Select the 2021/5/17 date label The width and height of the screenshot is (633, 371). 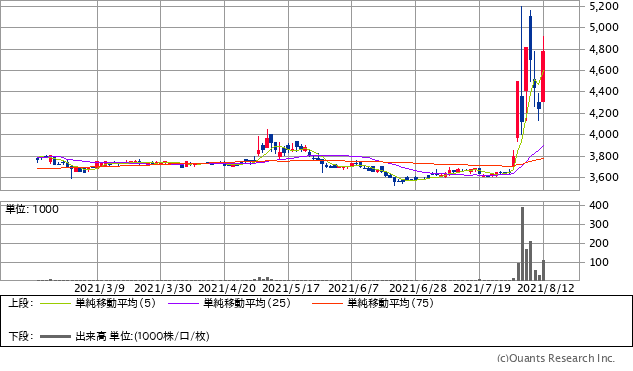click(291, 288)
